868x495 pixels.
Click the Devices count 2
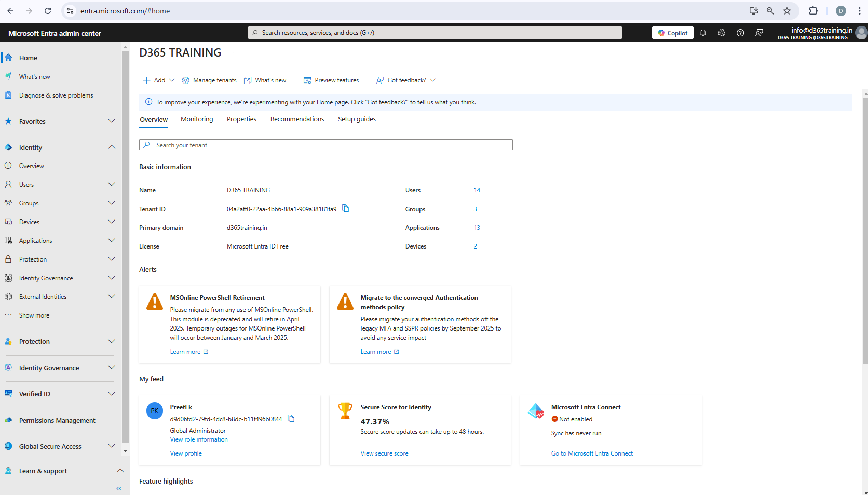pos(475,246)
